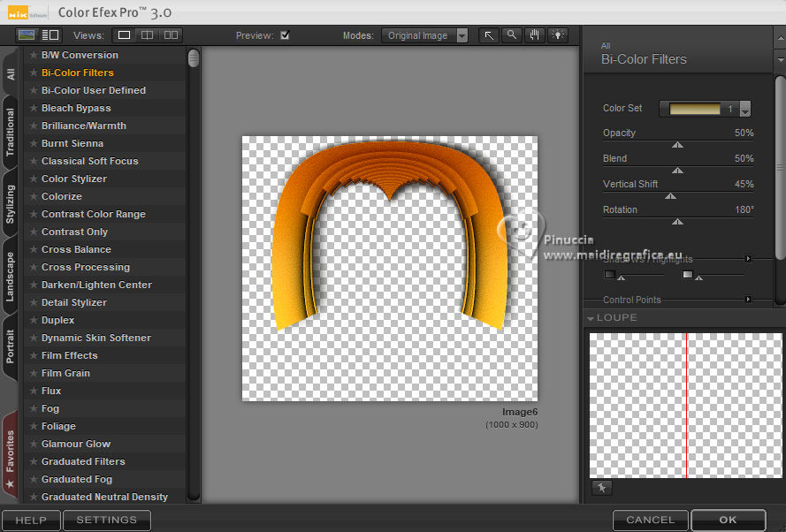Select the arrow pointer tool
Viewport: 786px width, 532px height.
pos(488,35)
